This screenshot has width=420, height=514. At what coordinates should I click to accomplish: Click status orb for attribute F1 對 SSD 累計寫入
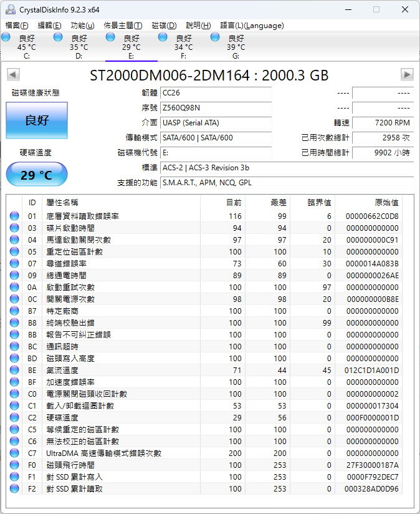click(14, 477)
